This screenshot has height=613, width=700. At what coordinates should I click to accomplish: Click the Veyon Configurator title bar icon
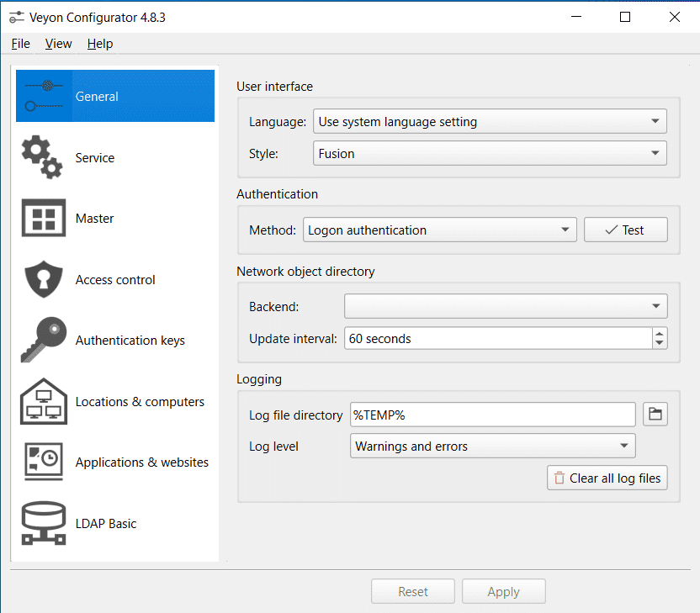click(17, 18)
